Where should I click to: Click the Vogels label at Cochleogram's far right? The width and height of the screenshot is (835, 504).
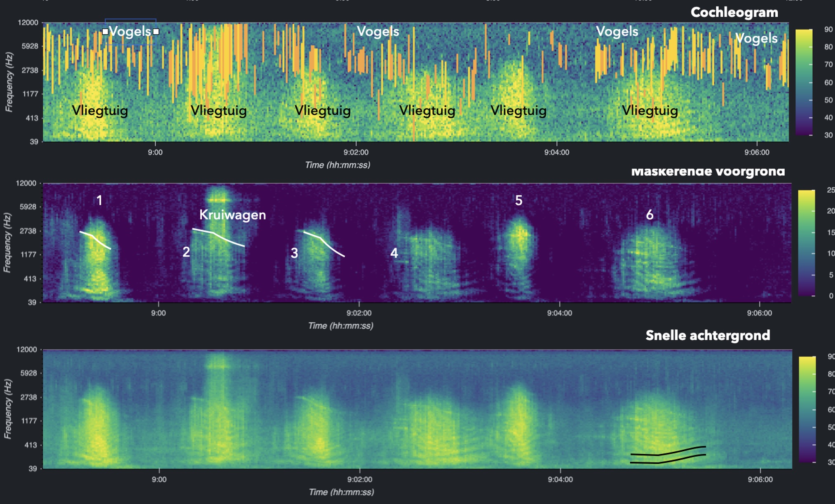point(756,38)
